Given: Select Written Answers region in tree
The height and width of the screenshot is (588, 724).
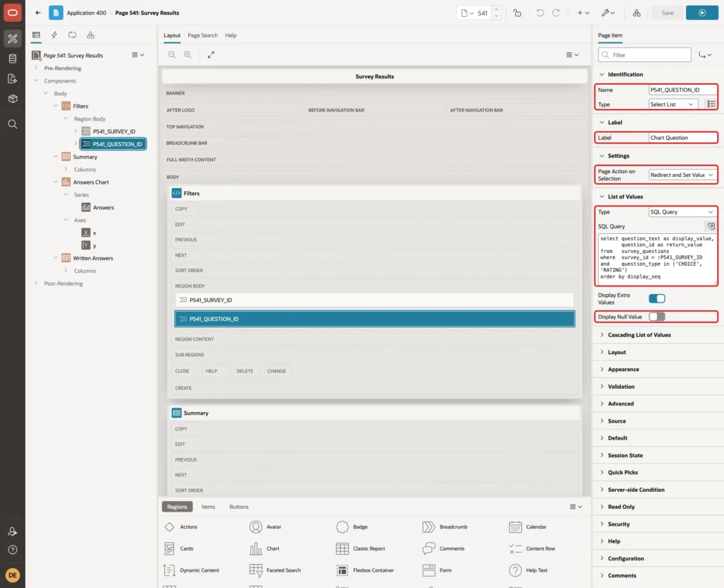Looking at the screenshot, I should [x=93, y=259].
